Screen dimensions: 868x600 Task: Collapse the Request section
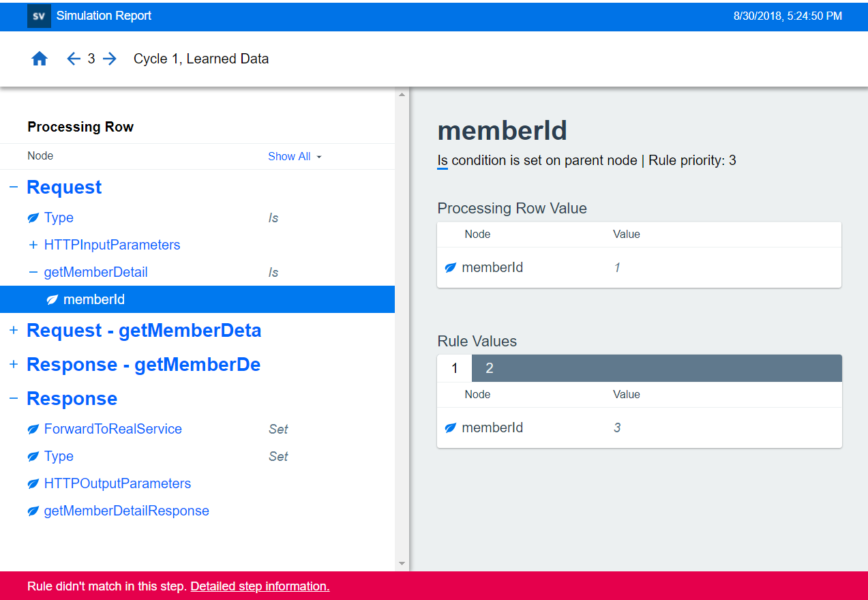(14, 187)
